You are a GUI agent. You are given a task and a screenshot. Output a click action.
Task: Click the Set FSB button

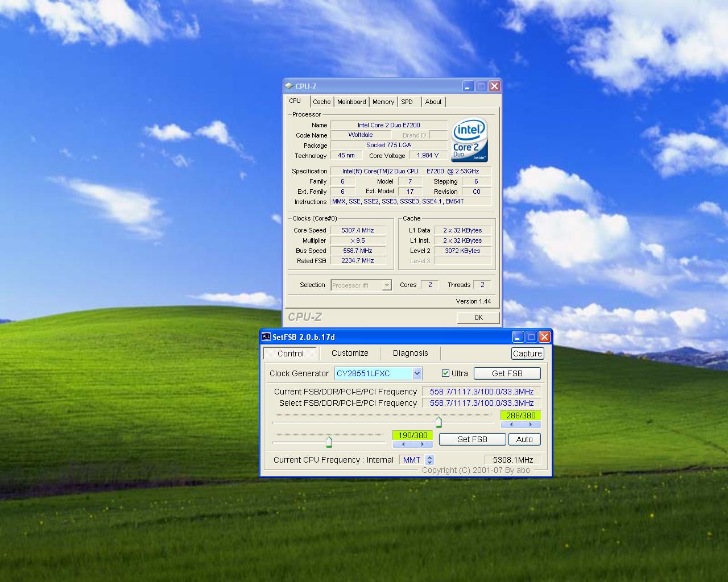tap(472, 439)
